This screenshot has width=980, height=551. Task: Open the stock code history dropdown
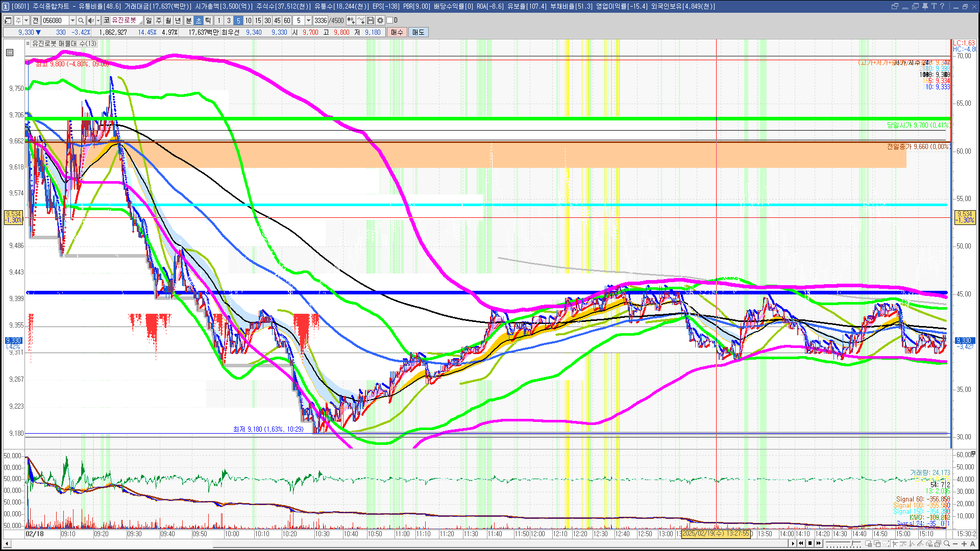pyautogui.click(x=72, y=20)
